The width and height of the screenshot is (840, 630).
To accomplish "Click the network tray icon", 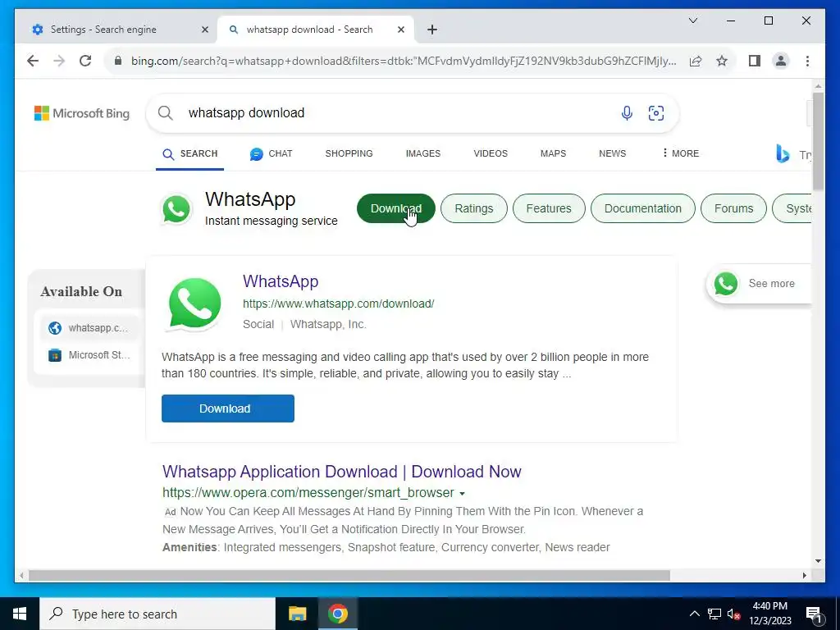I will coord(714,614).
